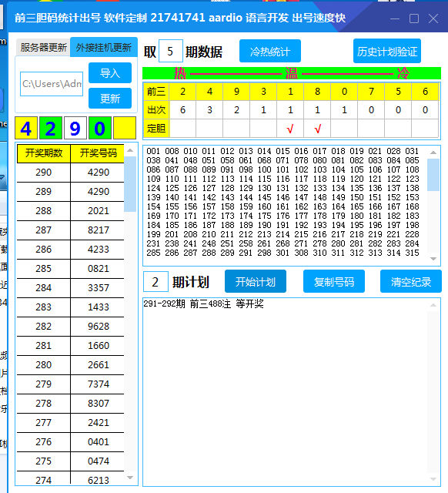Click the 导入 button
The image size is (448, 493).
pos(110,73)
